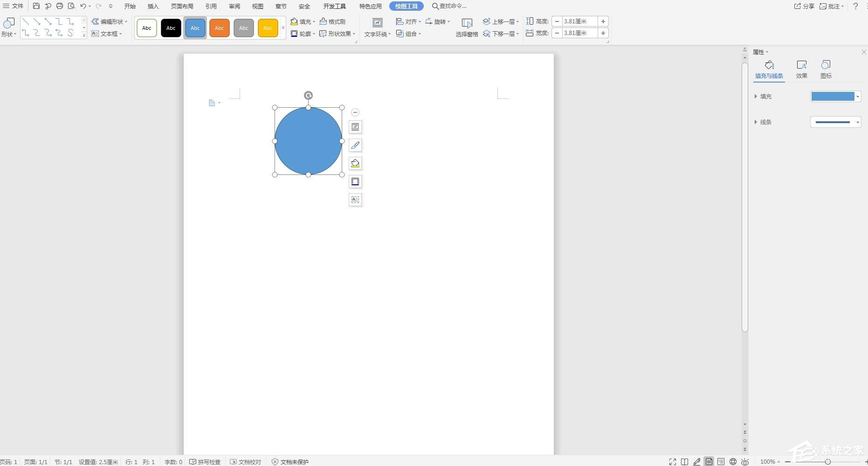The image size is (868, 466).
Task: Open the Insert (插入) ribbon tab
Action: point(153,6)
